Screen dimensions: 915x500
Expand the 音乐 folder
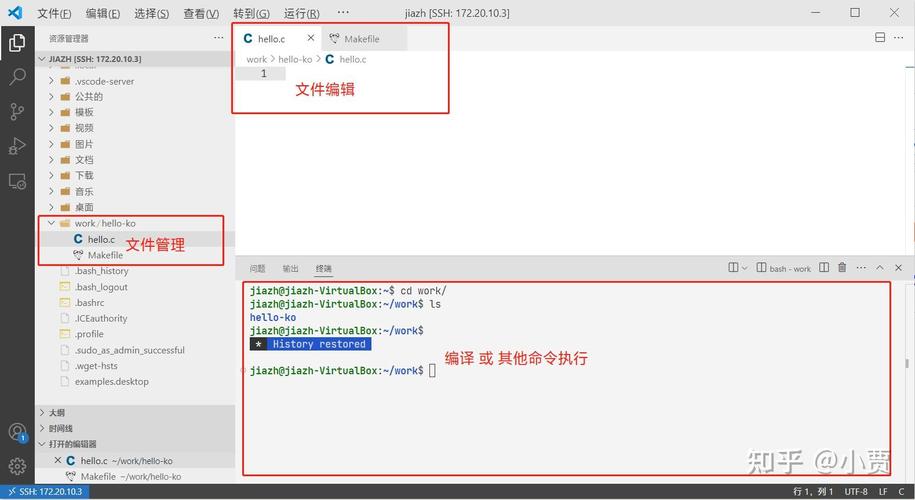tap(135, 191)
